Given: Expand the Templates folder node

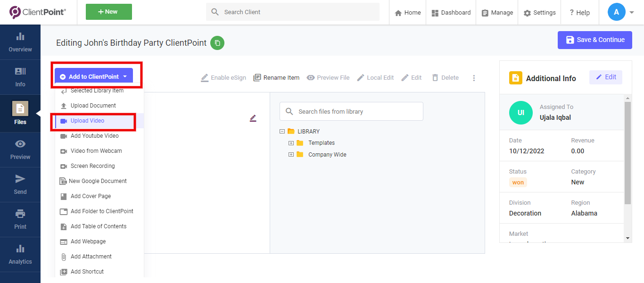Looking at the screenshot, I should [x=291, y=143].
